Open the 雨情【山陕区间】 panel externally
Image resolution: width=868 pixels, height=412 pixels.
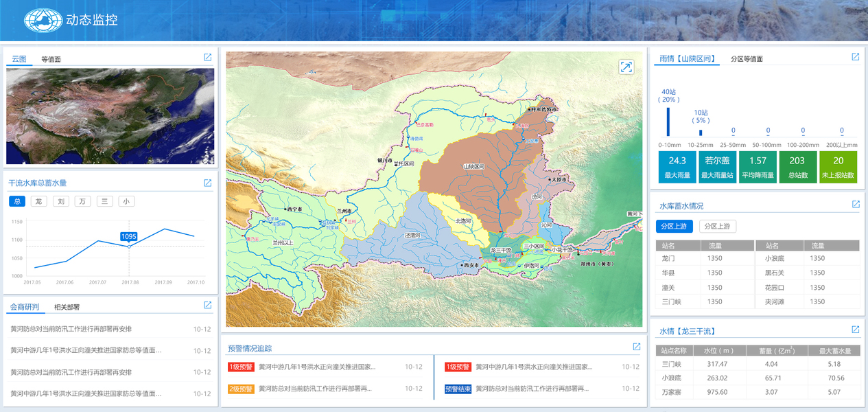pyautogui.click(x=856, y=57)
